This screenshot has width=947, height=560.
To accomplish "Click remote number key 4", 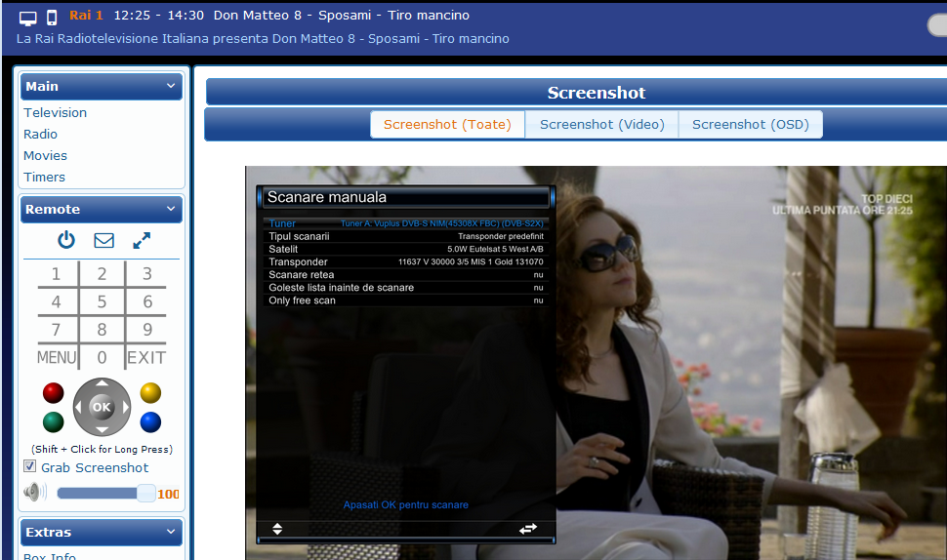I will [x=57, y=301].
